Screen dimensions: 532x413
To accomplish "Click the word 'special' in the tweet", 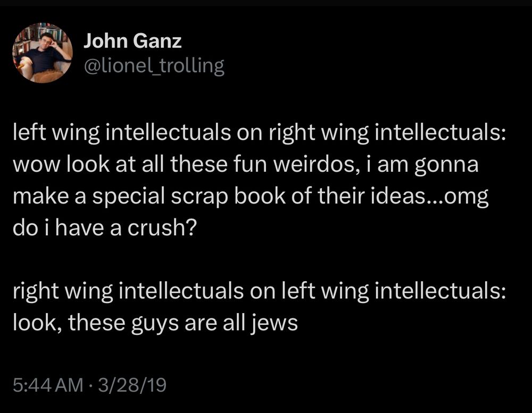I will [x=129, y=196].
